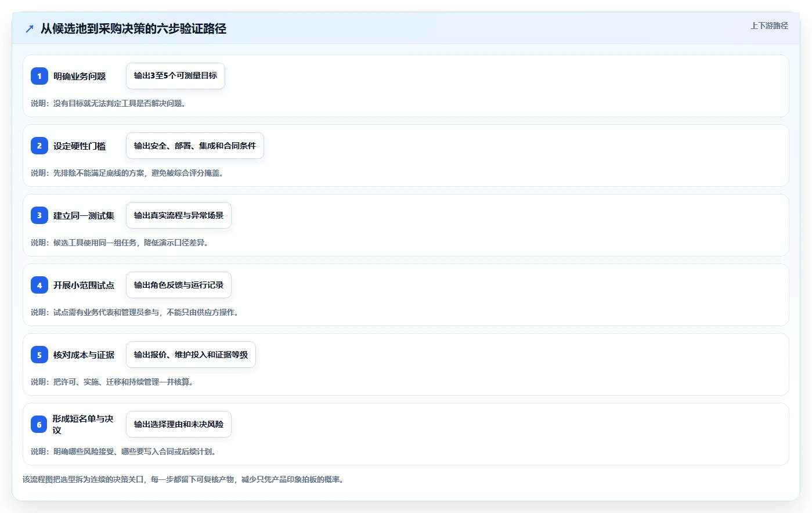Click the 输出真实流程与异常场景 chip
The height and width of the screenshot is (513, 812).
pyautogui.click(x=179, y=215)
